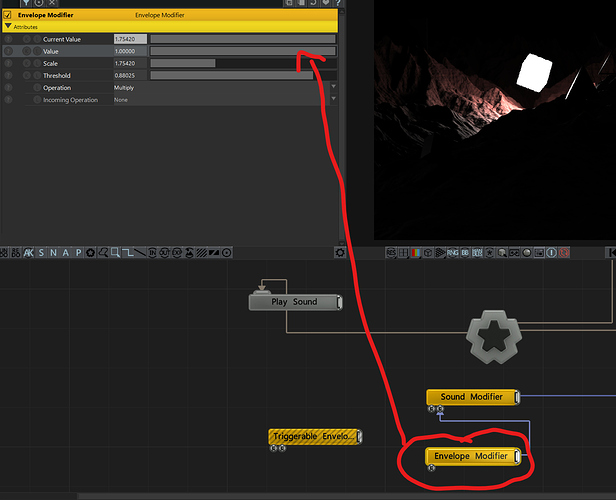The height and width of the screenshot is (500, 616).
Task: Click the Redo icon in nodegraph toolbar
Action: tap(16, 253)
